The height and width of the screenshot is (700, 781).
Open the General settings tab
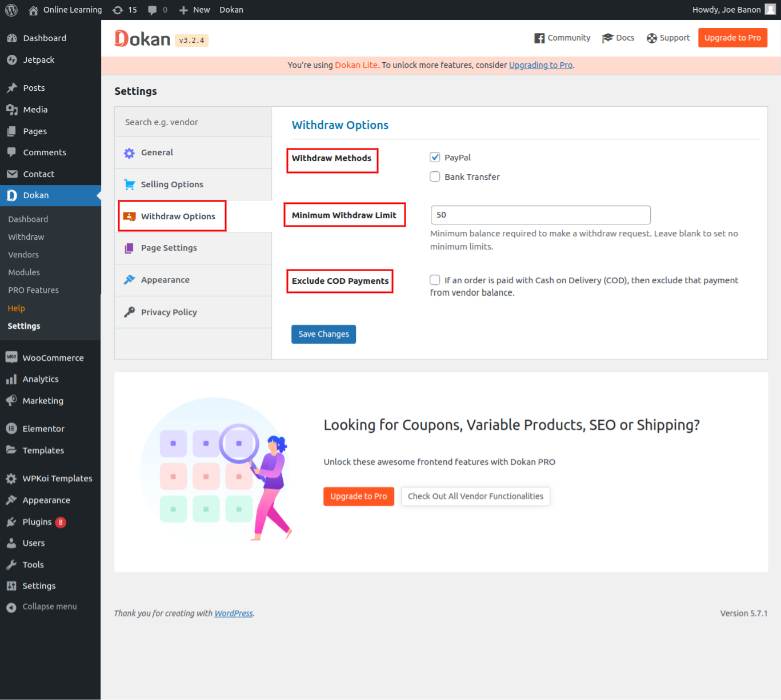tap(193, 153)
